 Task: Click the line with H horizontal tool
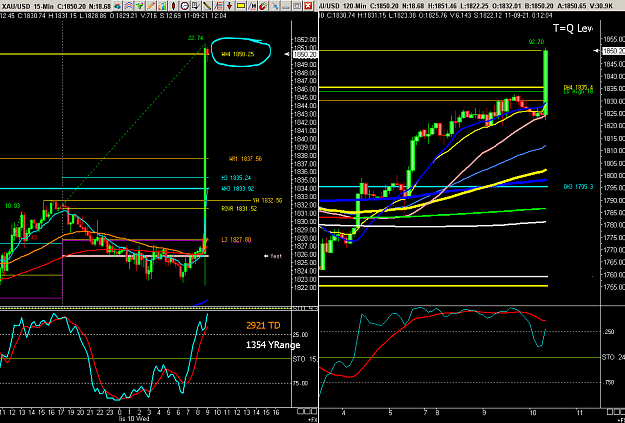[252, 6]
